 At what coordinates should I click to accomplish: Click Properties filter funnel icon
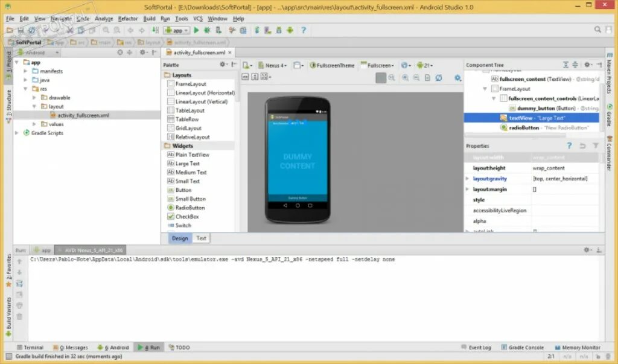pyautogui.click(x=596, y=145)
